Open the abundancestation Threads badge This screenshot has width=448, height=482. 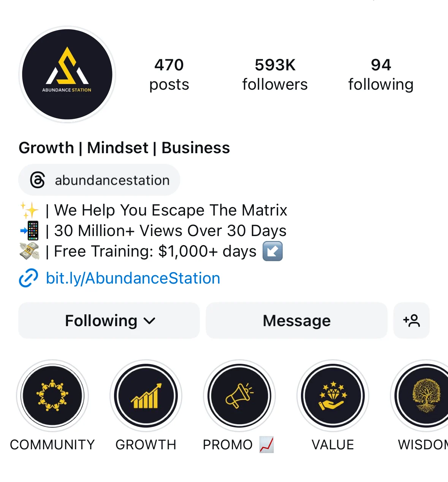click(x=99, y=180)
